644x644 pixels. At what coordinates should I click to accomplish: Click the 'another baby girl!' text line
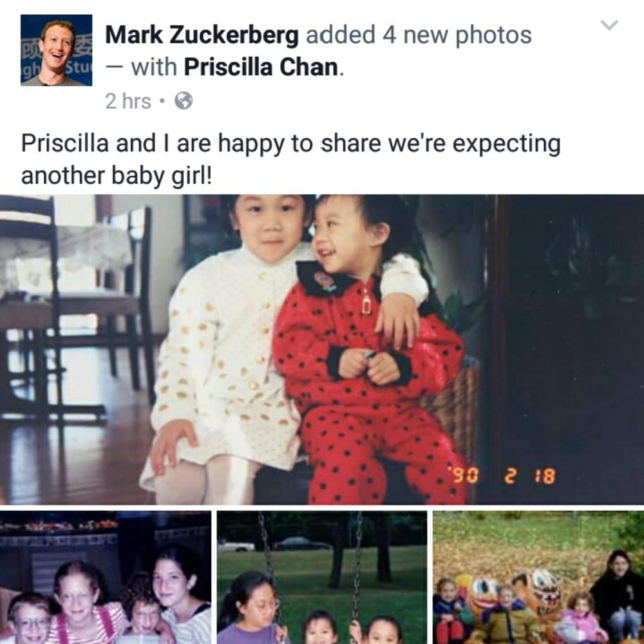[x=117, y=176]
